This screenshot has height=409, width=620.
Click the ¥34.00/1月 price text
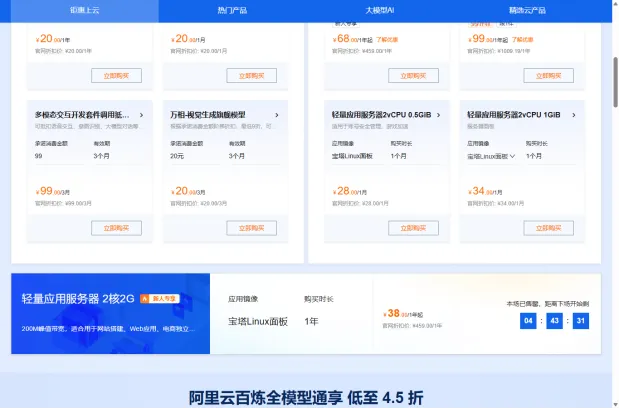(x=485, y=191)
